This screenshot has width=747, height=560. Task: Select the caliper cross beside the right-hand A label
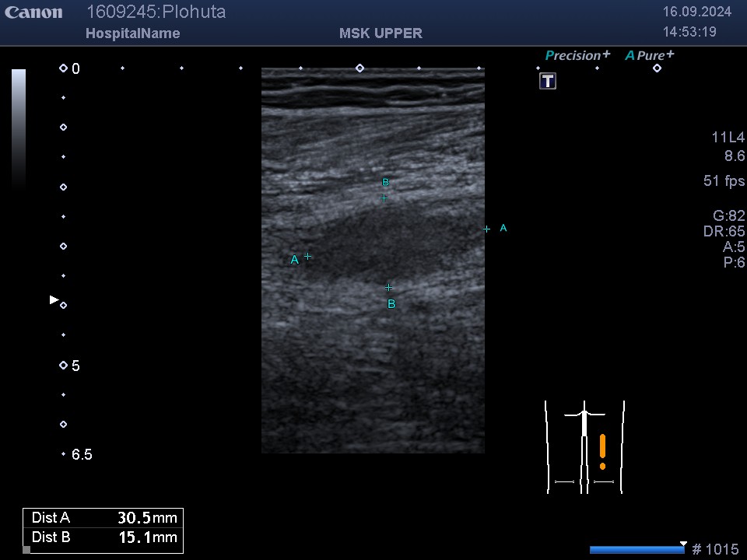pos(487,229)
